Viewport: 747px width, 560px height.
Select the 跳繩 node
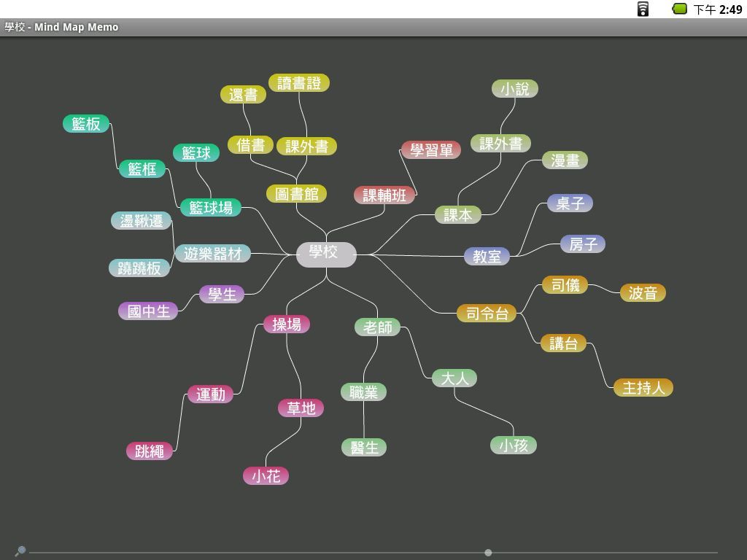150,451
